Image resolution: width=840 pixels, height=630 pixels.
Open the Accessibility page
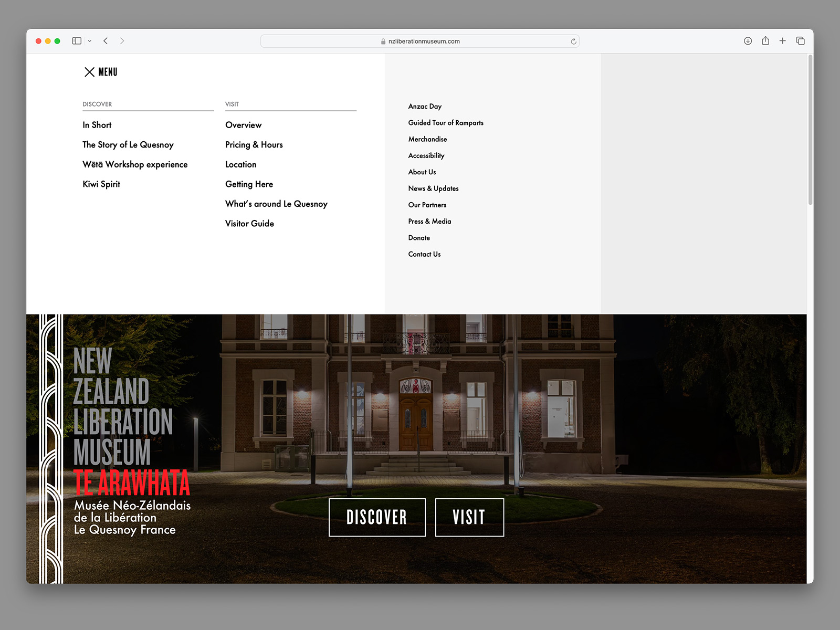(x=426, y=156)
